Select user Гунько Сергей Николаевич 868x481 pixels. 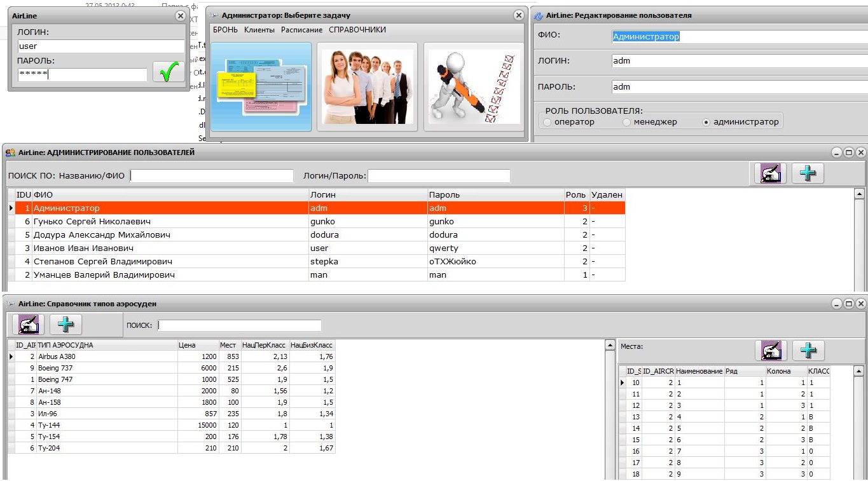(x=316, y=221)
